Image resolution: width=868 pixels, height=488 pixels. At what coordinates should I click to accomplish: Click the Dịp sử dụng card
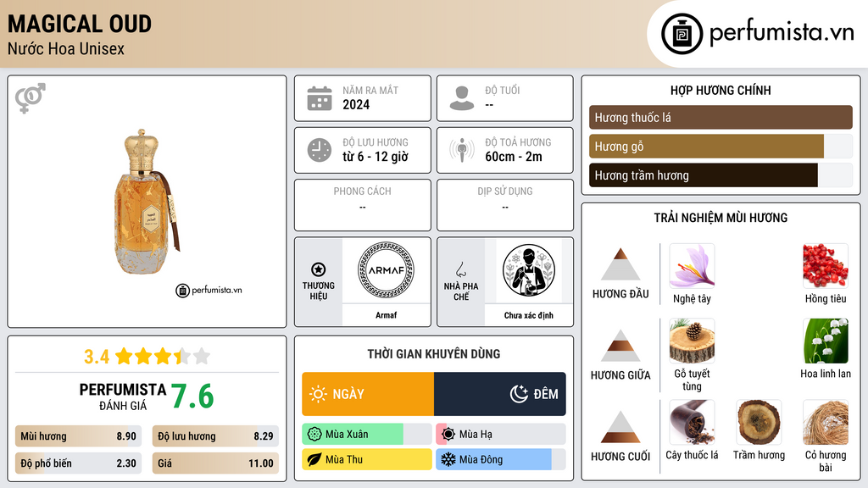pos(505,205)
